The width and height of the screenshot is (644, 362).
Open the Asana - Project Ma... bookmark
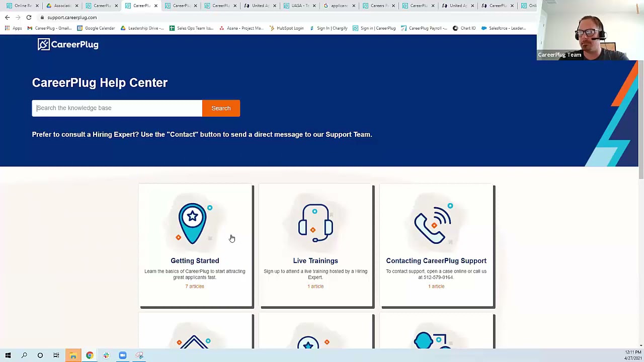coord(241,28)
